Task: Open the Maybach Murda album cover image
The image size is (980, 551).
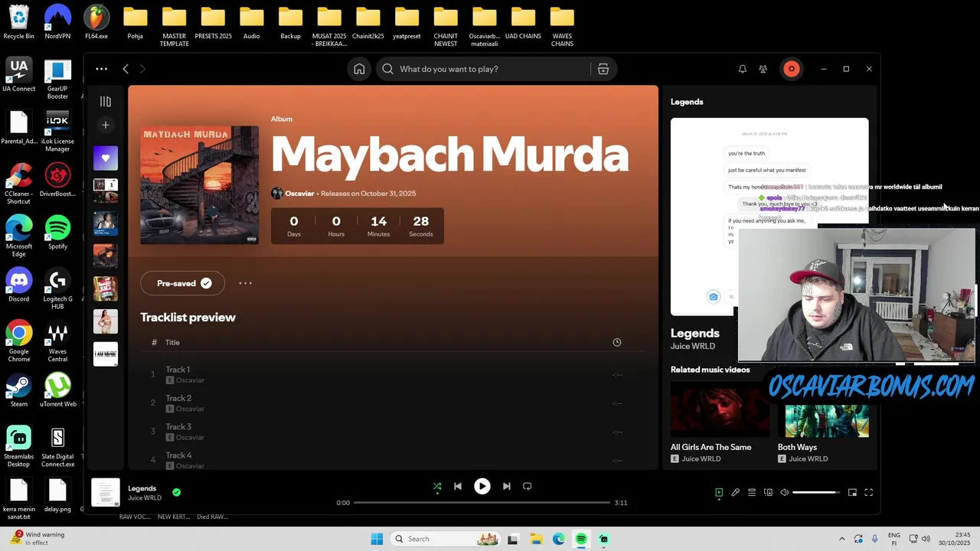Action: point(200,185)
